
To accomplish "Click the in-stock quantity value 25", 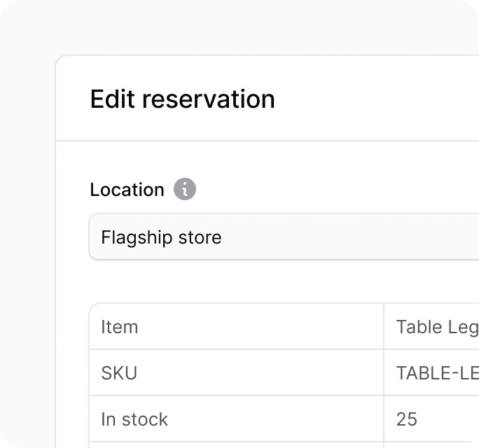I will tap(407, 419).
